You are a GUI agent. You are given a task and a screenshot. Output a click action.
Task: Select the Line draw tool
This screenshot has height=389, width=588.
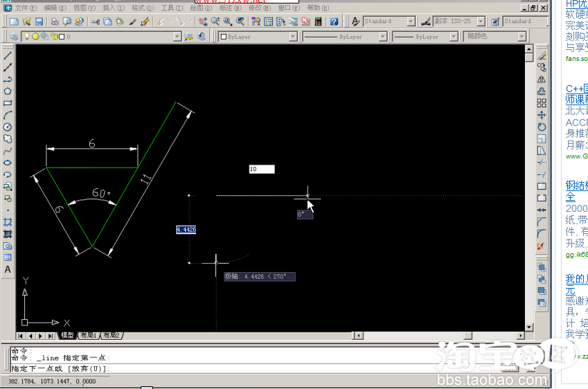(8, 55)
